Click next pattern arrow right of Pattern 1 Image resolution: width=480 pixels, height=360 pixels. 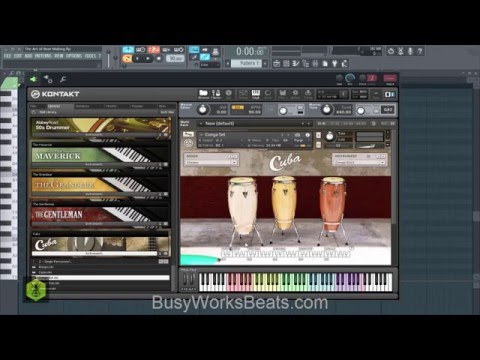coord(266,63)
